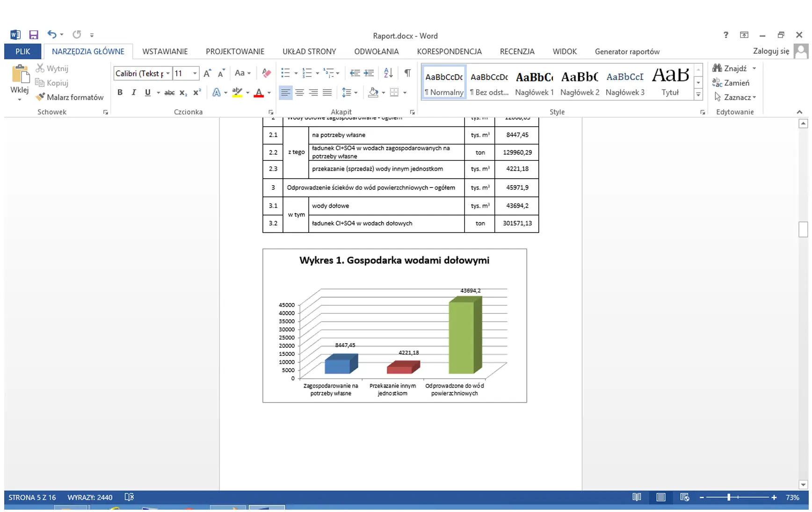Open Word help with the question mark
The image size is (812, 512).
click(725, 35)
